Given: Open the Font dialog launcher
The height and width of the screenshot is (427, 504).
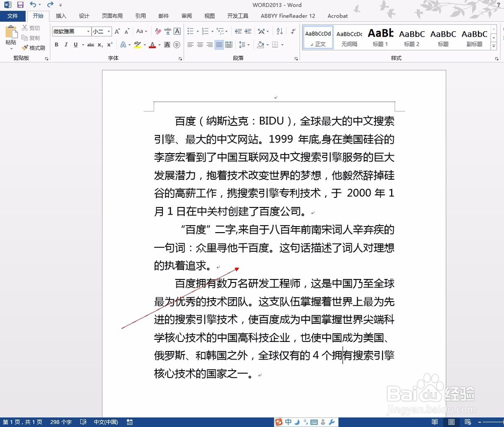Looking at the screenshot, I should coord(180,59).
